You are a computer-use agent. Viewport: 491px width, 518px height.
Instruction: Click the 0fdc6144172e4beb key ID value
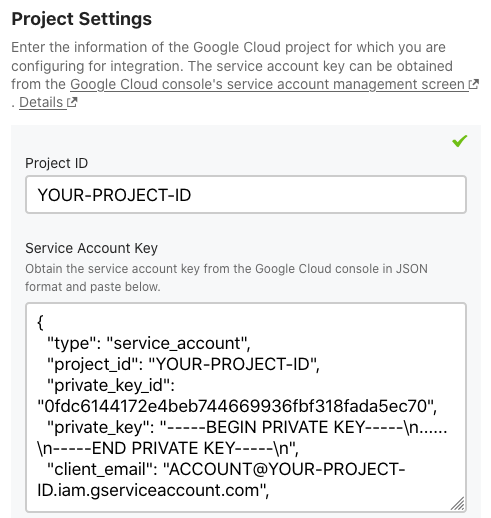[237, 406]
